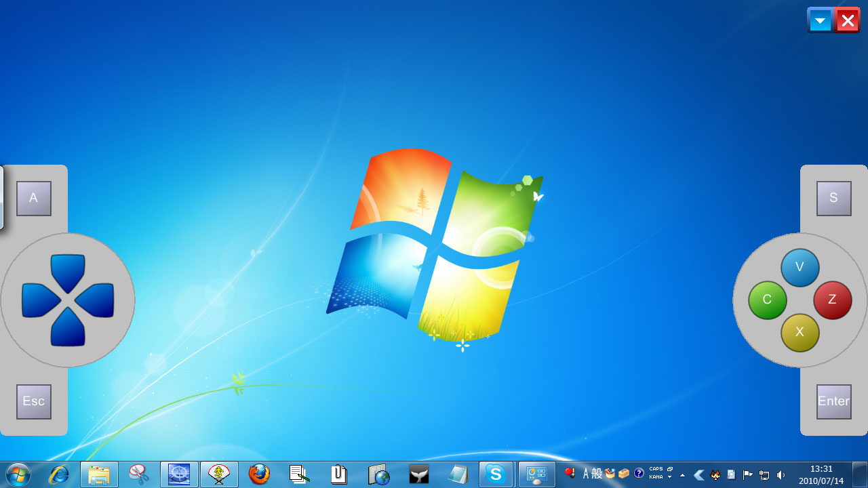Click the red pin icon in the language bar

point(570,474)
